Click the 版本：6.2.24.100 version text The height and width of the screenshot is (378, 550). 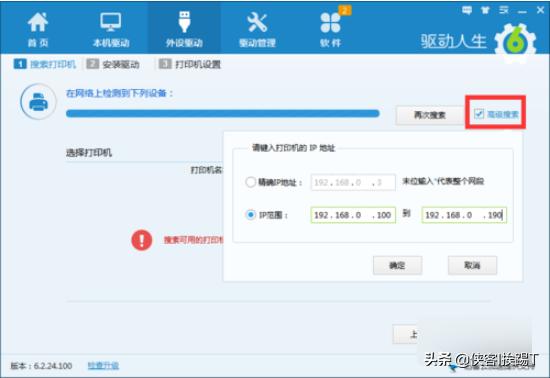pyautogui.click(x=41, y=366)
